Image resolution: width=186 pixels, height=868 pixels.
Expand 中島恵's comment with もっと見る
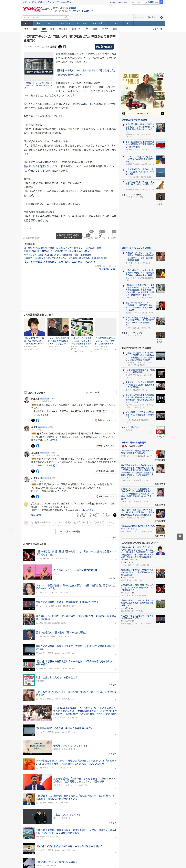(x=52, y=440)
